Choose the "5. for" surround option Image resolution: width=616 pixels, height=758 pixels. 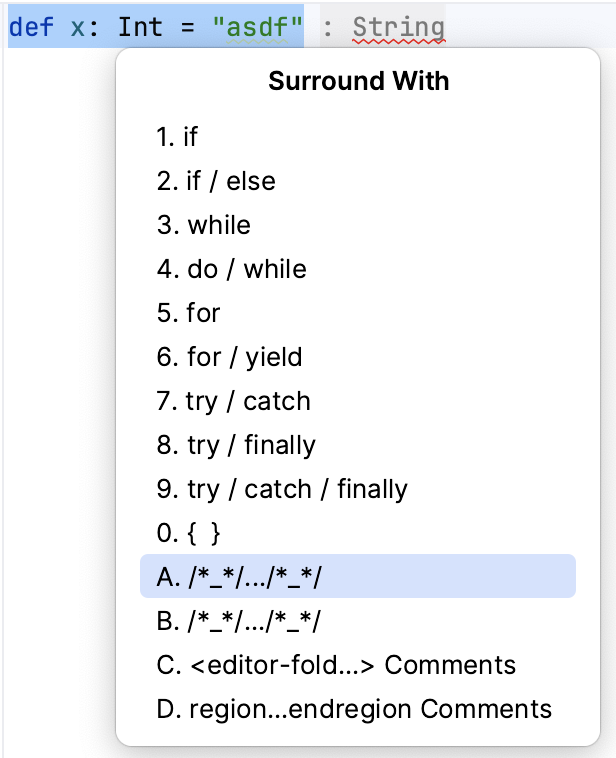(188, 313)
